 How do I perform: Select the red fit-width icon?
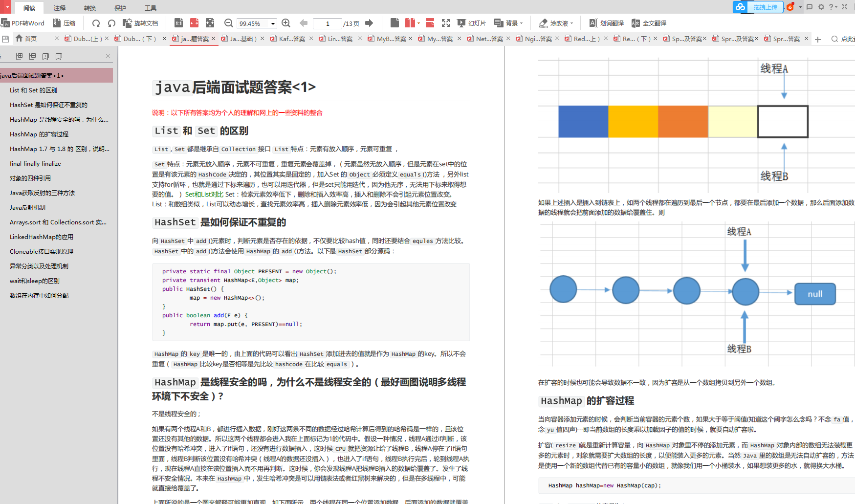click(x=194, y=23)
